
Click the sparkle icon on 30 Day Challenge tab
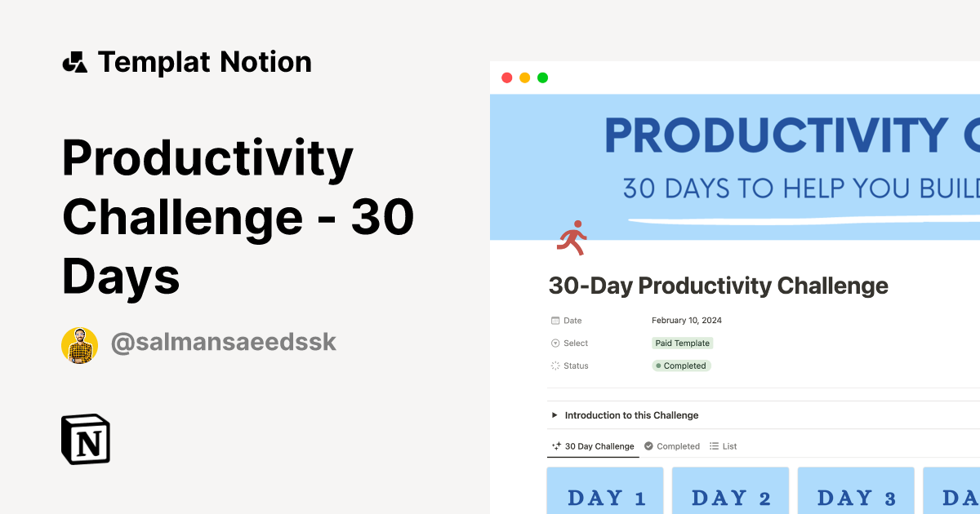(554, 445)
